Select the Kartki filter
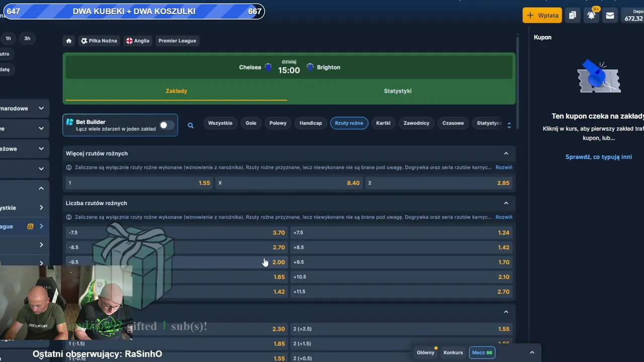 tap(383, 123)
